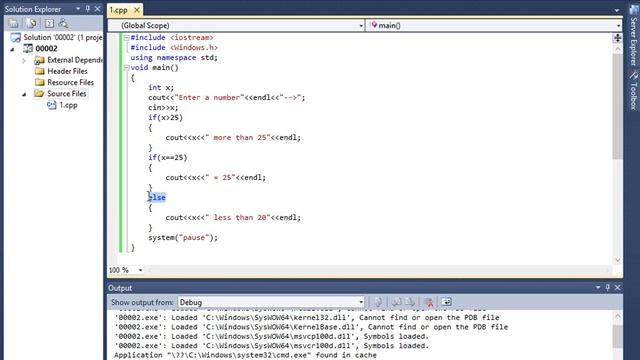
Task: Click the kernel32.dll output line
Action: click(x=307, y=318)
